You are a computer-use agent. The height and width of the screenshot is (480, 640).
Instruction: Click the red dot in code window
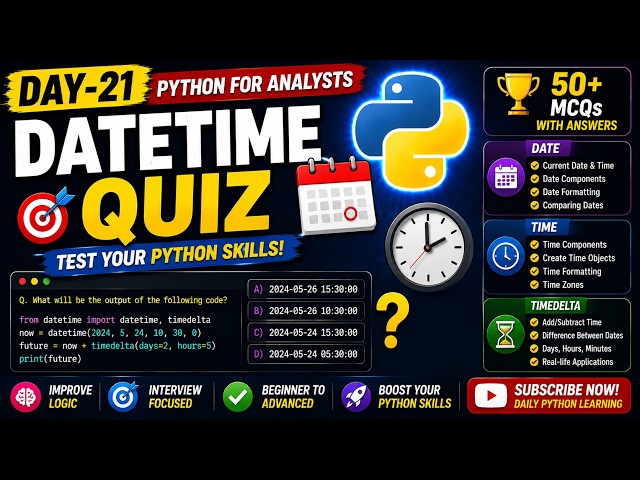click(22, 281)
